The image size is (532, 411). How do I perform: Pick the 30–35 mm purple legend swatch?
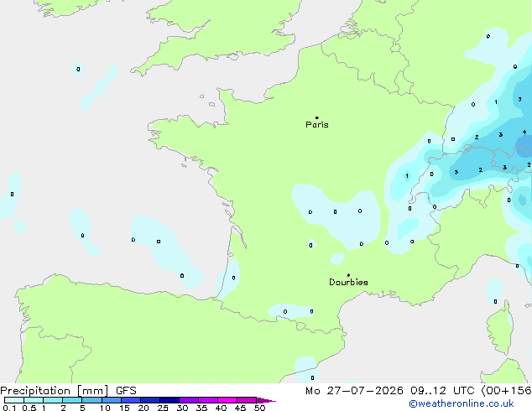(189, 400)
